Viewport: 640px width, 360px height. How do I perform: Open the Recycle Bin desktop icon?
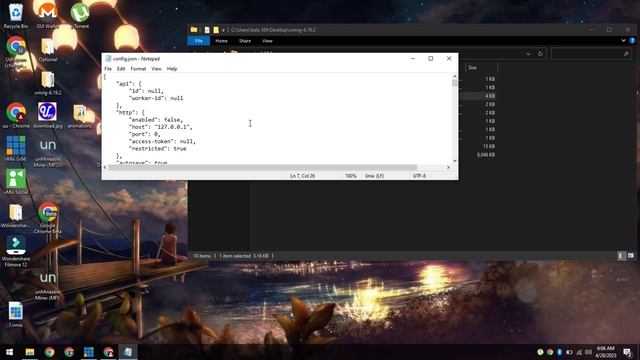click(x=16, y=16)
